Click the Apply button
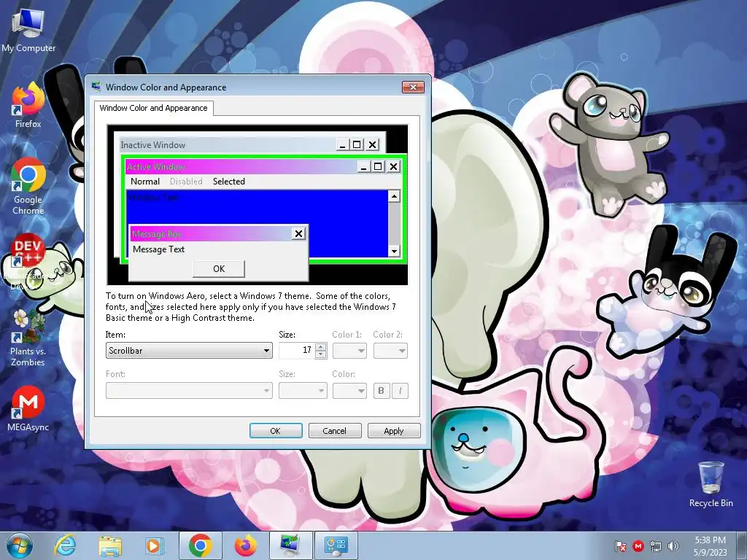This screenshot has height=560, width=747. click(394, 430)
